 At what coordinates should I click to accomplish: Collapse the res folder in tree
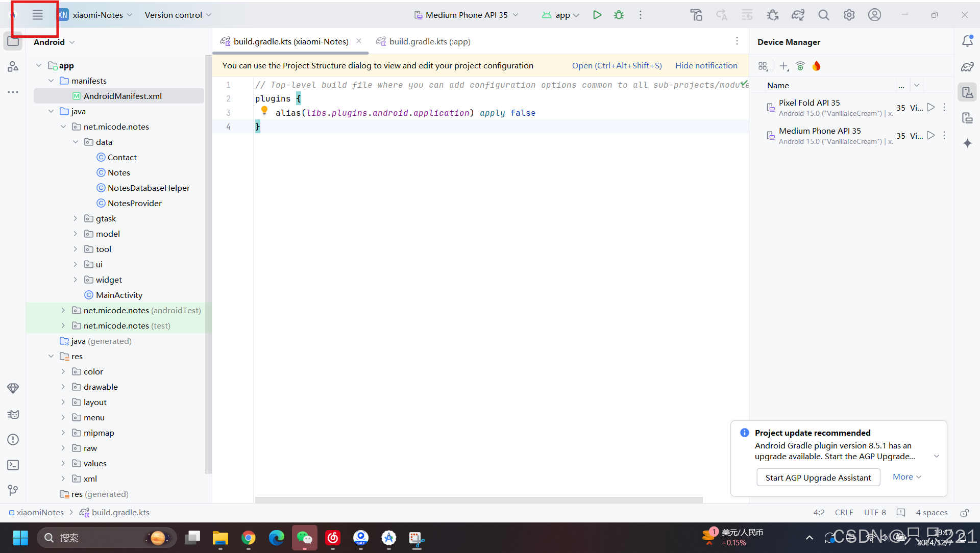click(x=51, y=356)
